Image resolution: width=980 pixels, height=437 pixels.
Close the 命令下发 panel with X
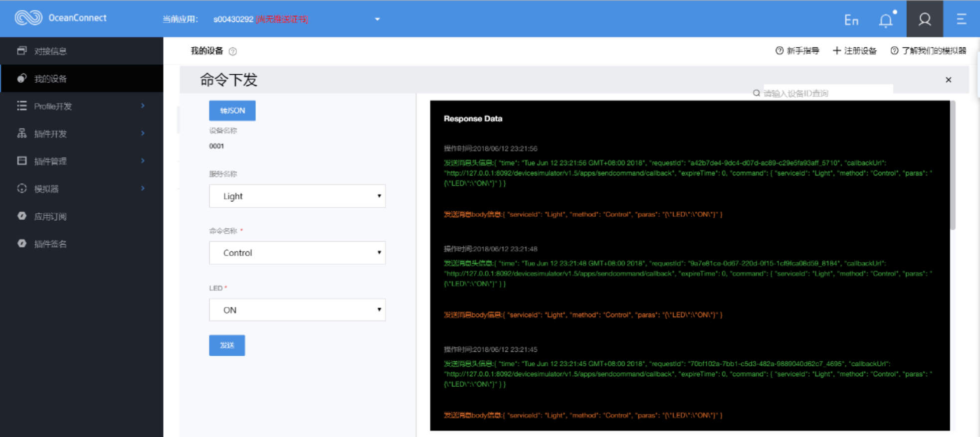coord(949,80)
